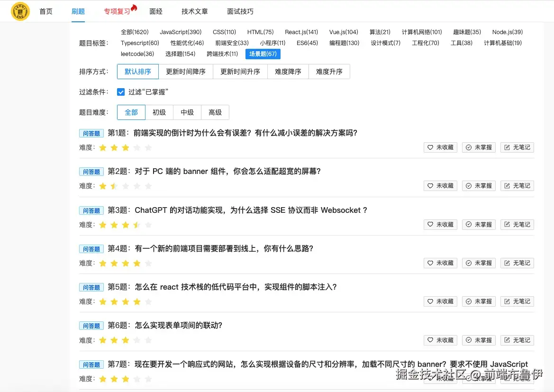Screen dimensions: 554x392
Task: Switch to the 技术文章 section
Action: point(194,11)
